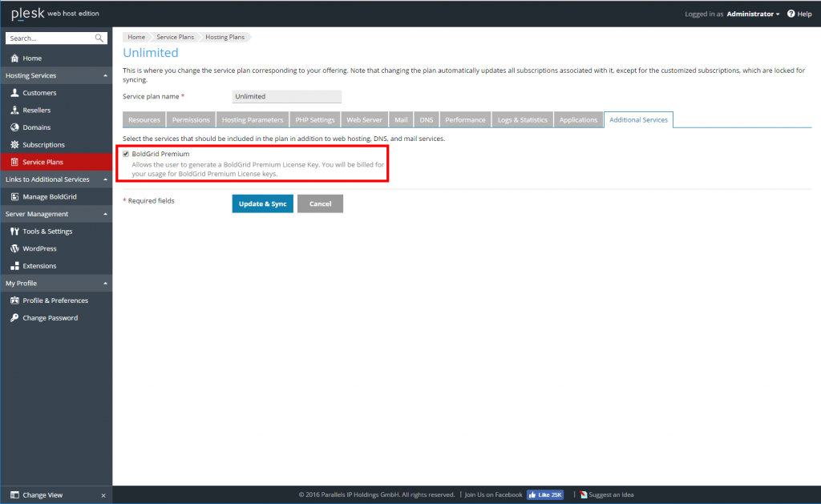This screenshot has width=821, height=504.
Task: Collapse the Server Management section
Action: [105, 214]
